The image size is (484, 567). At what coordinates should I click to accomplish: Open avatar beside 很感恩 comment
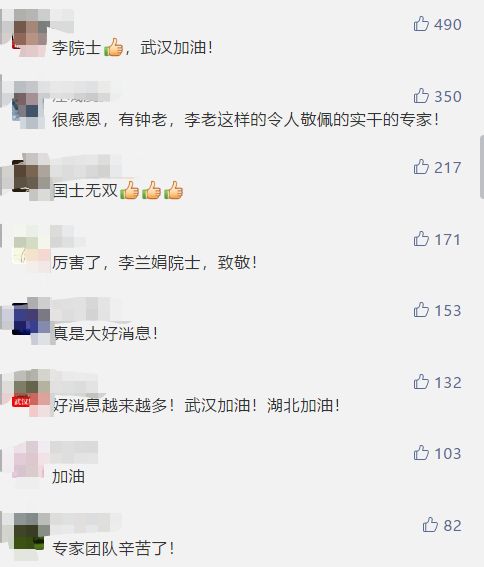coord(29,105)
